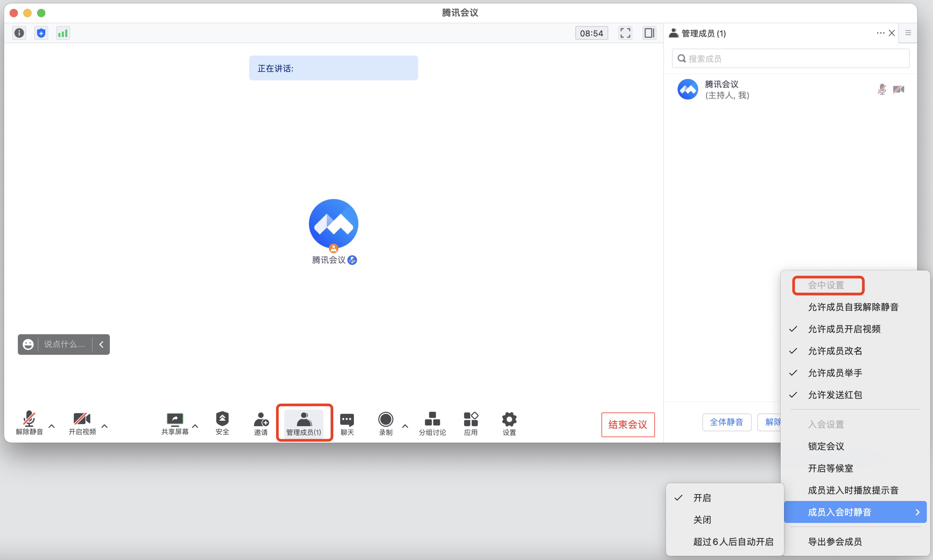Select 超过6人后自动开启 option
933x560 pixels.
click(x=725, y=541)
